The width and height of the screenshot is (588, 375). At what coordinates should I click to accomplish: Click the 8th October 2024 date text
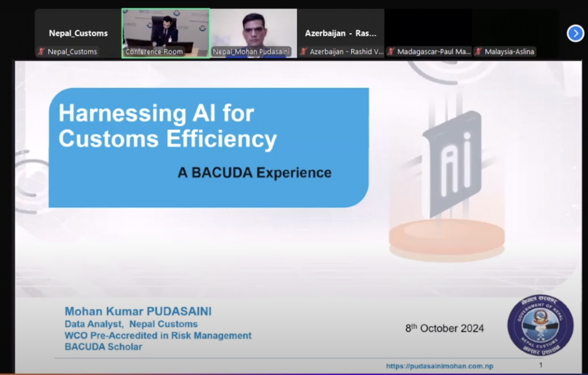click(x=444, y=328)
